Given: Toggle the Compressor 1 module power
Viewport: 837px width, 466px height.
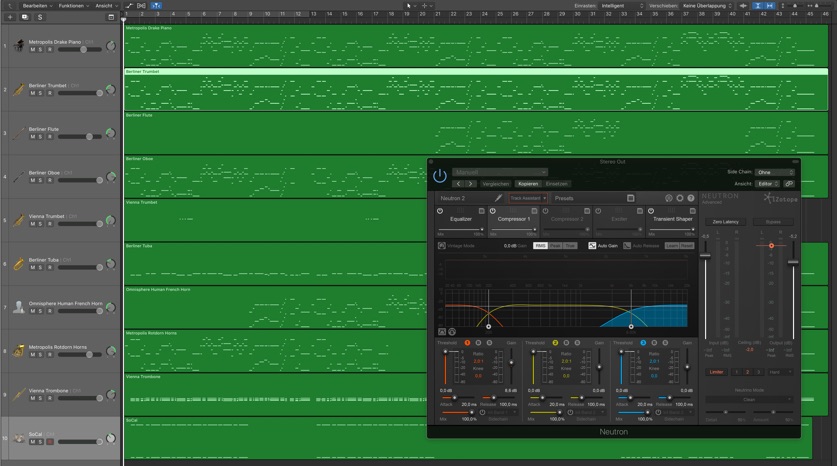Looking at the screenshot, I should click(493, 211).
